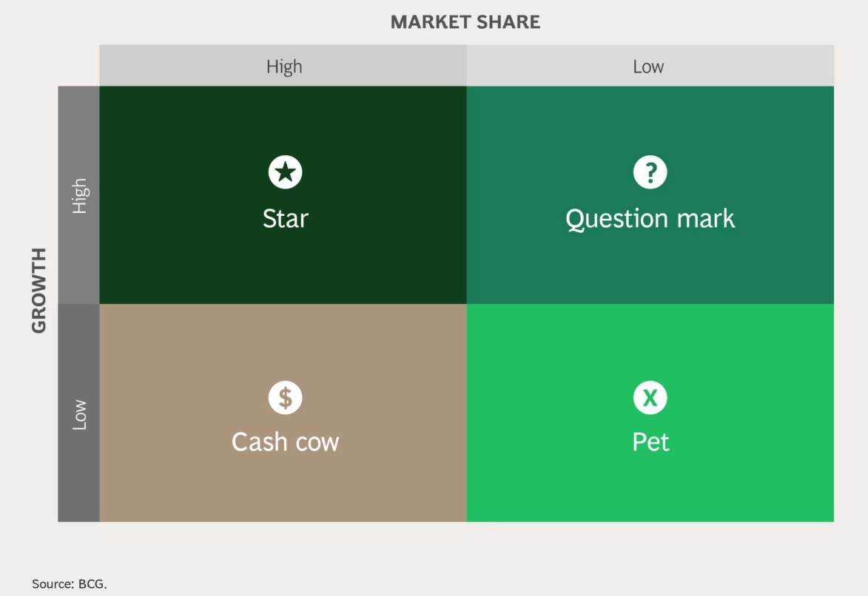Viewport: 868px width, 596px height.
Task: Select the Low growth row header
Action: pos(79,414)
